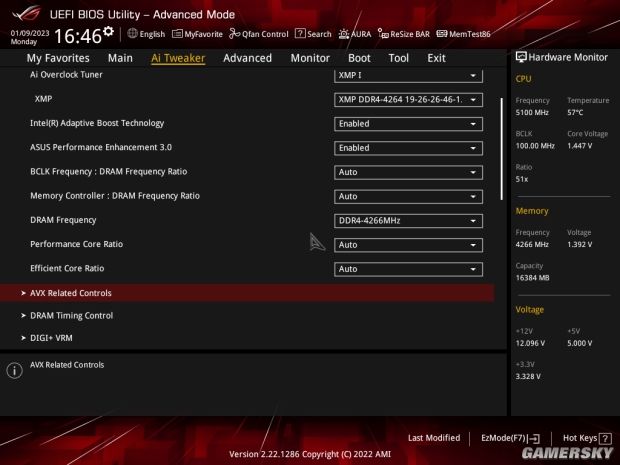Click the Hardware Monitor display icon
This screenshot has width=620, height=465.
click(521, 57)
